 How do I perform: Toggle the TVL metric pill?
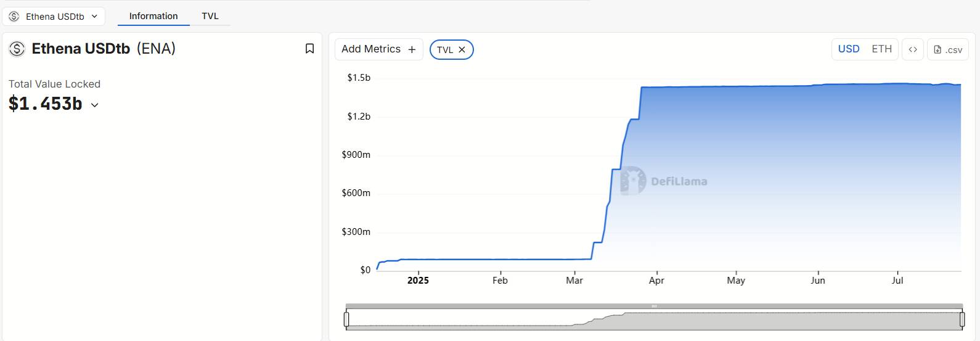(444, 50)
